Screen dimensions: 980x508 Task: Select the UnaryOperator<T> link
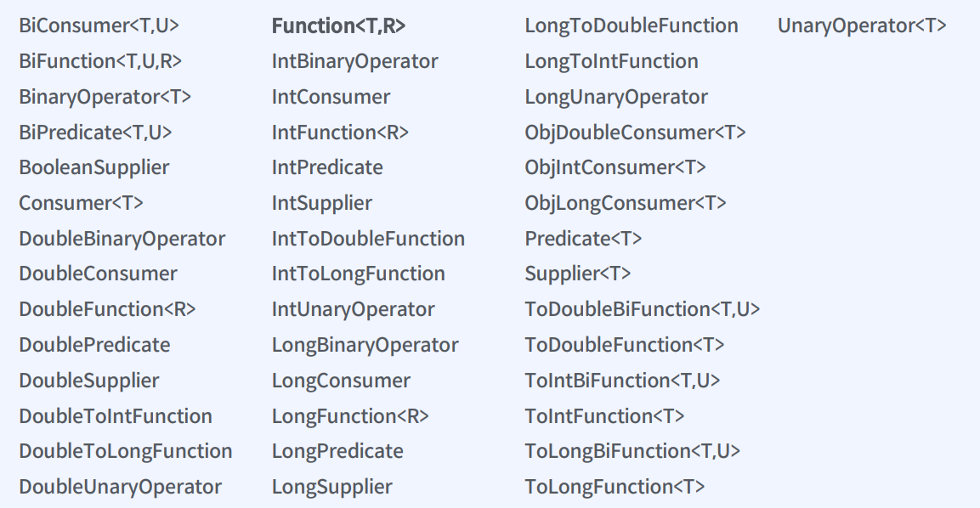click(x=862, y=25)
